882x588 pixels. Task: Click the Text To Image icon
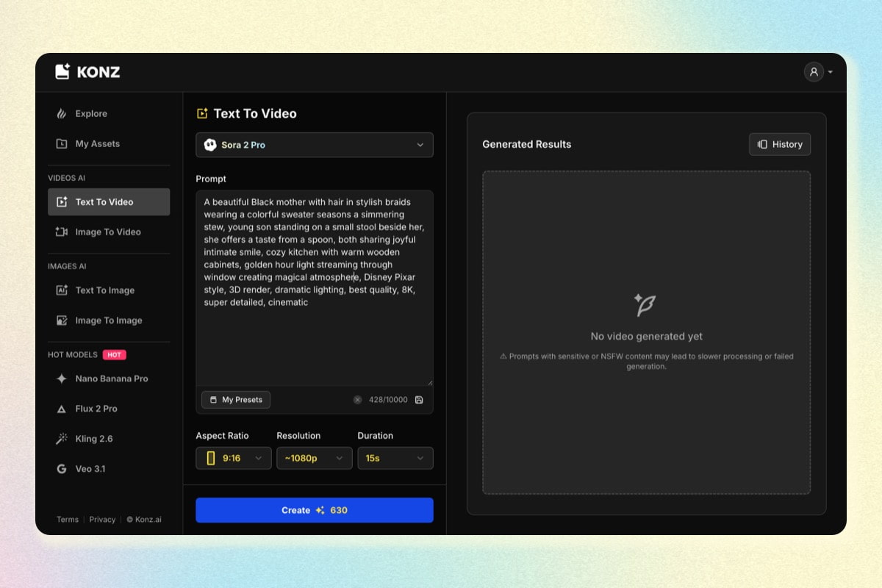point(62,290)
